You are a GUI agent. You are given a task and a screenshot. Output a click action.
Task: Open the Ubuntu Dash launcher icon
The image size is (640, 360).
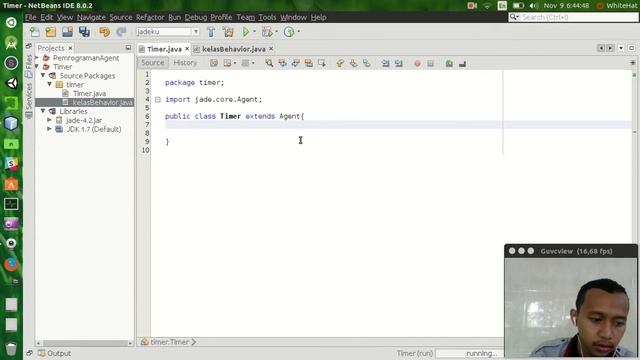click(11, 22)
